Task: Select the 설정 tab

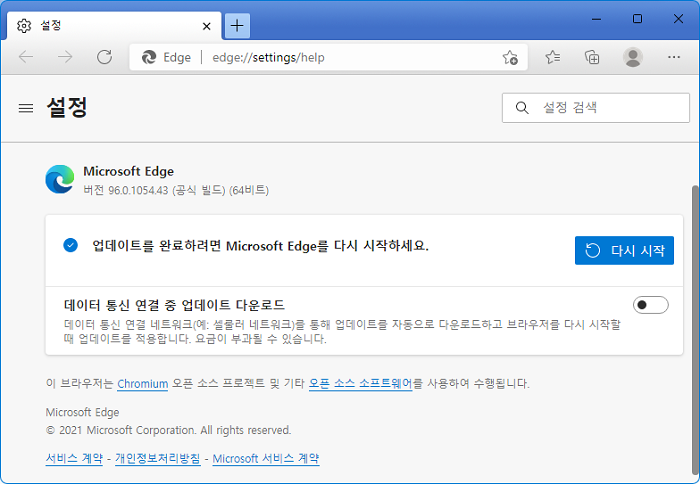Action: click(114, 26)
